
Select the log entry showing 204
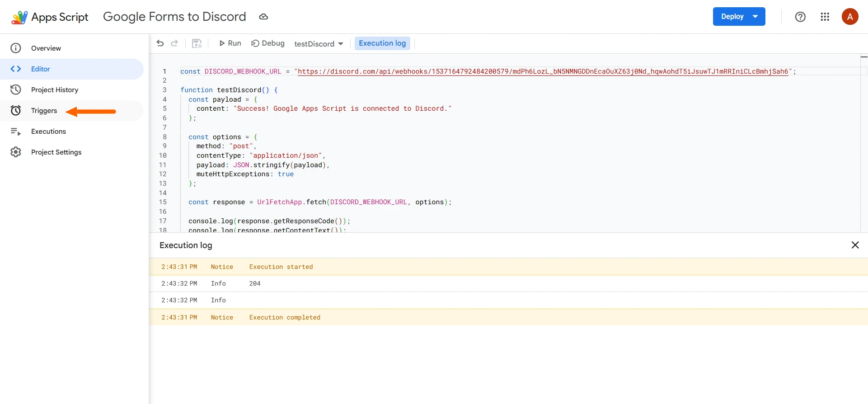click(x=508, y=283)
